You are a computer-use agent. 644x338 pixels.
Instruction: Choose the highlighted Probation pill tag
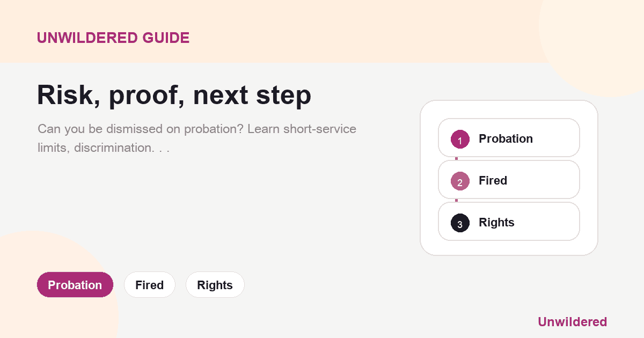coord(75,285)
